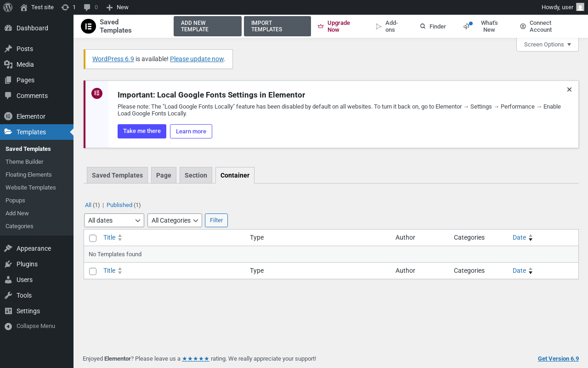588x368 pixels.
Task: Expand the All Categories dropdown
Action: pyautogui.click(x=175, y=220)
